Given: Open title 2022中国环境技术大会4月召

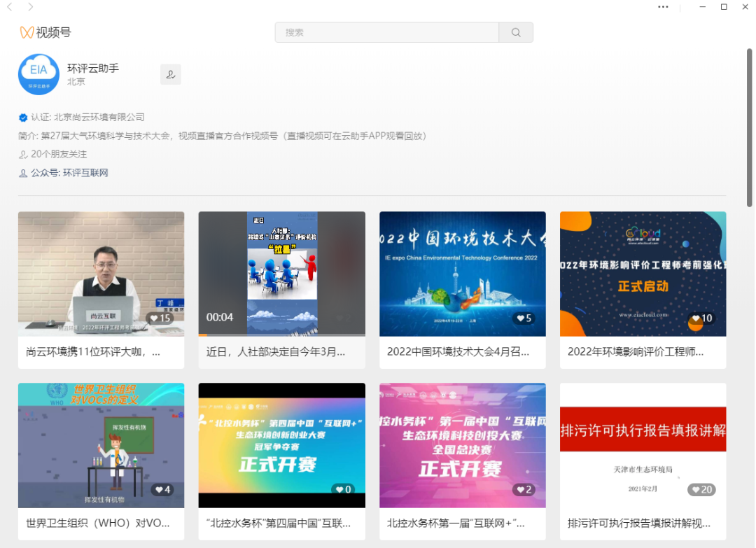Looking at the screenshot, I should (x=458, y=352).
